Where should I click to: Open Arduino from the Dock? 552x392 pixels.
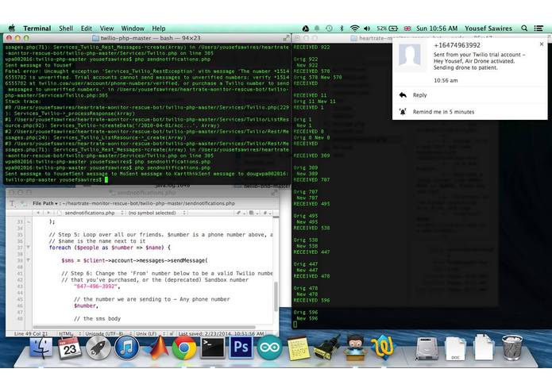click(269, 348)
